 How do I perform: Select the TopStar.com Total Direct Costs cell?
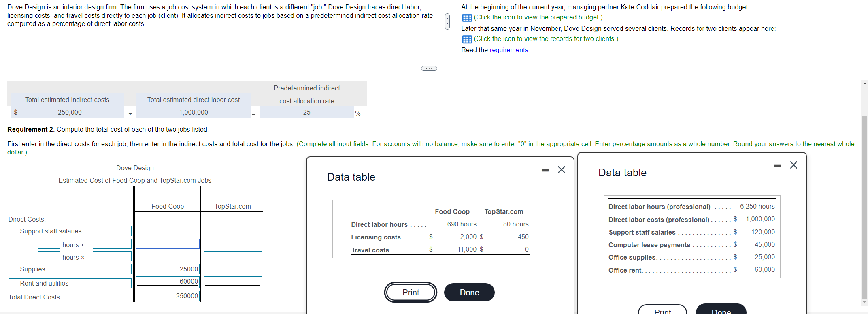233,296
